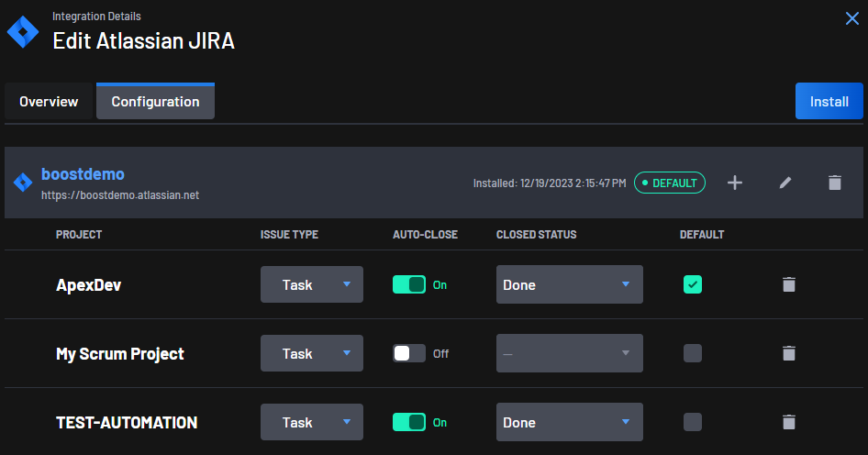Click the AUTO-CLOSE column header
This screenshot has width=868, height=455.
coord(425,235)
